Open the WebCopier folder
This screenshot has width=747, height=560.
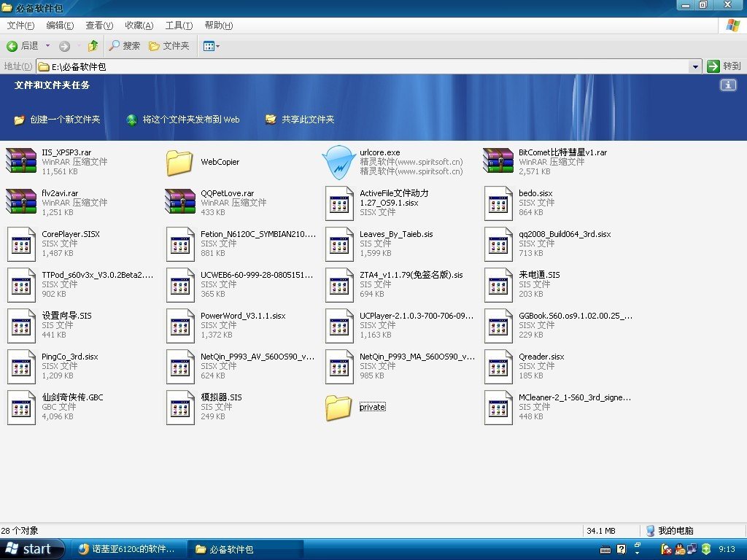[179, 162]
